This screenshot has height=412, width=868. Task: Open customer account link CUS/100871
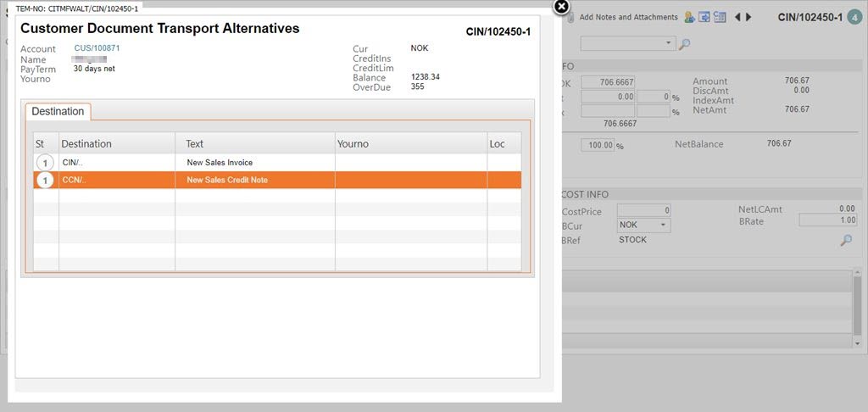(x=97, y=48)
